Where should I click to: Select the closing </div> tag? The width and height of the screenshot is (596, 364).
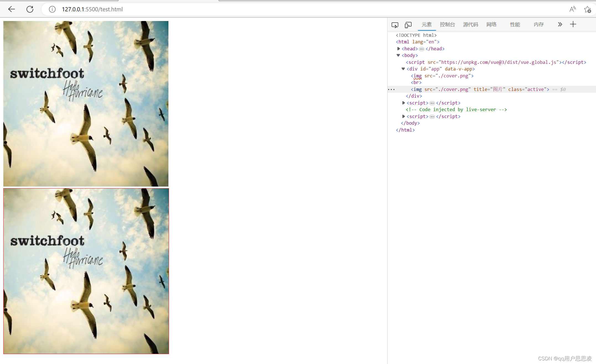(x=414, y=96)
